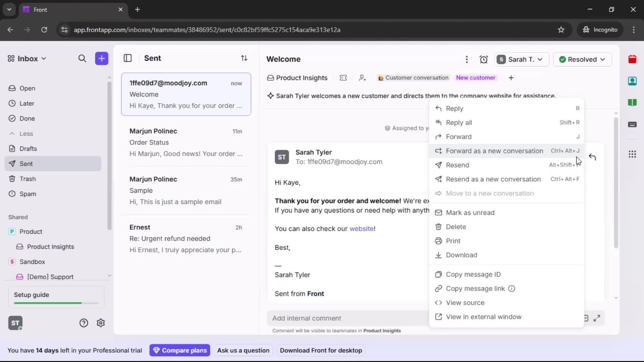Collapse sidebar items with Less
This screenshot has height=362, width=644.
[26, 133]
